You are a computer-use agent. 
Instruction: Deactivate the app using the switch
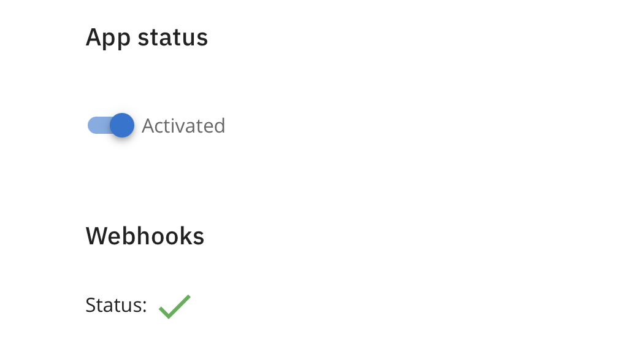[111, 125]
